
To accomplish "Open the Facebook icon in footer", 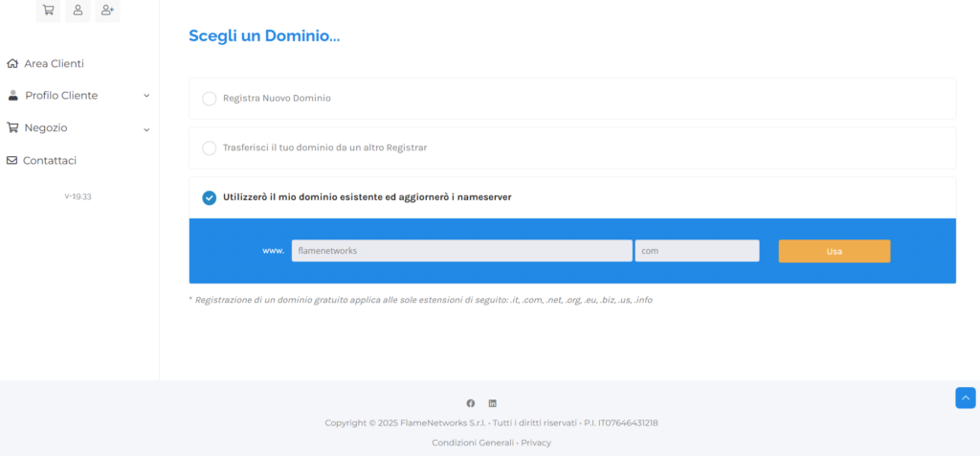I will click(471, 403).
